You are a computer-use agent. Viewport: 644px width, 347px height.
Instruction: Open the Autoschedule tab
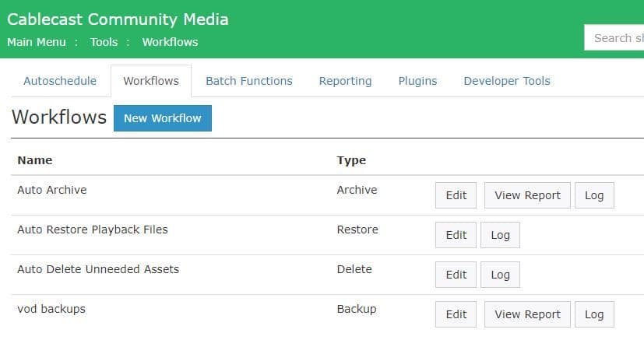coord(60,81)
